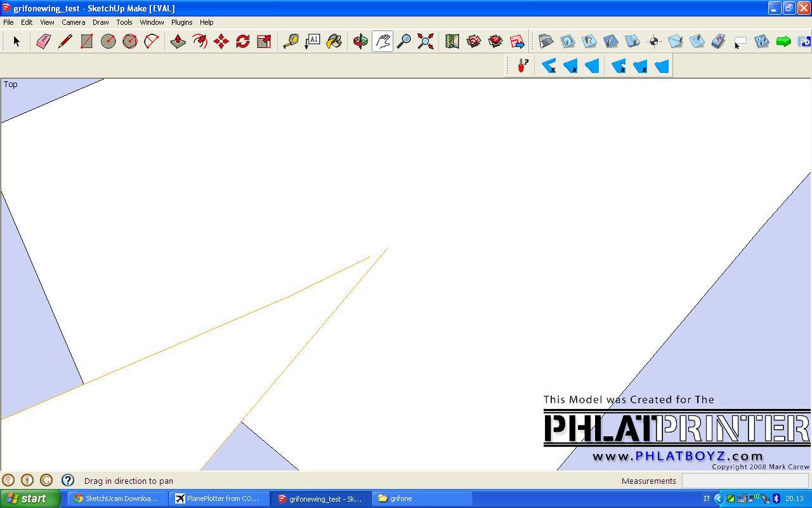Activate the Paint Bucket tool
Image resolution: width=812 pixels, height=508 pixels.
tap(334, 41)
